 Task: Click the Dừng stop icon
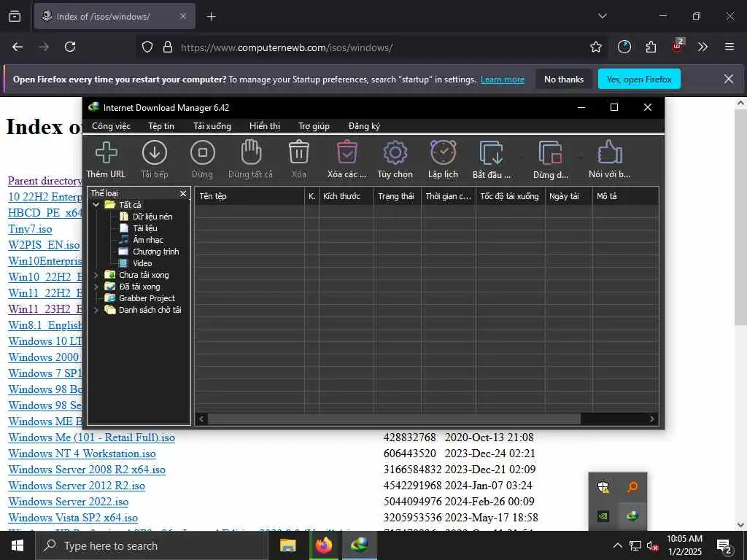pyautogui.click(x=203, y=152)
